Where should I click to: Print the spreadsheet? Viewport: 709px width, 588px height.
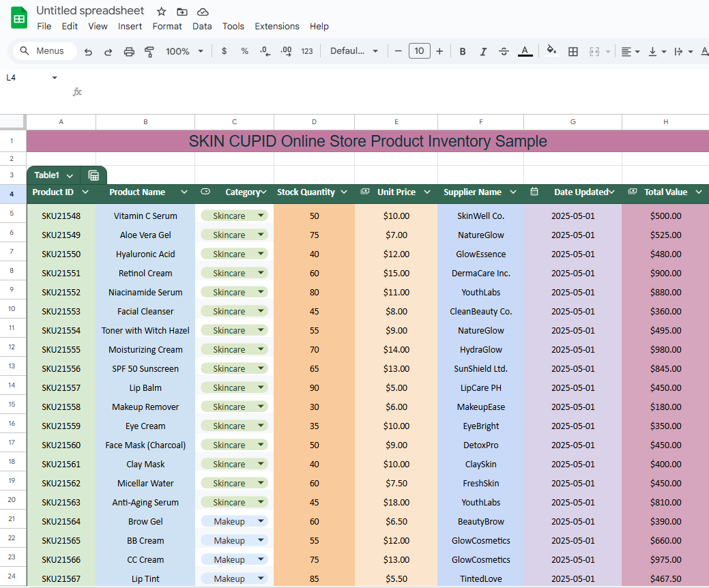pyautogui.click(x=129, y=52)
